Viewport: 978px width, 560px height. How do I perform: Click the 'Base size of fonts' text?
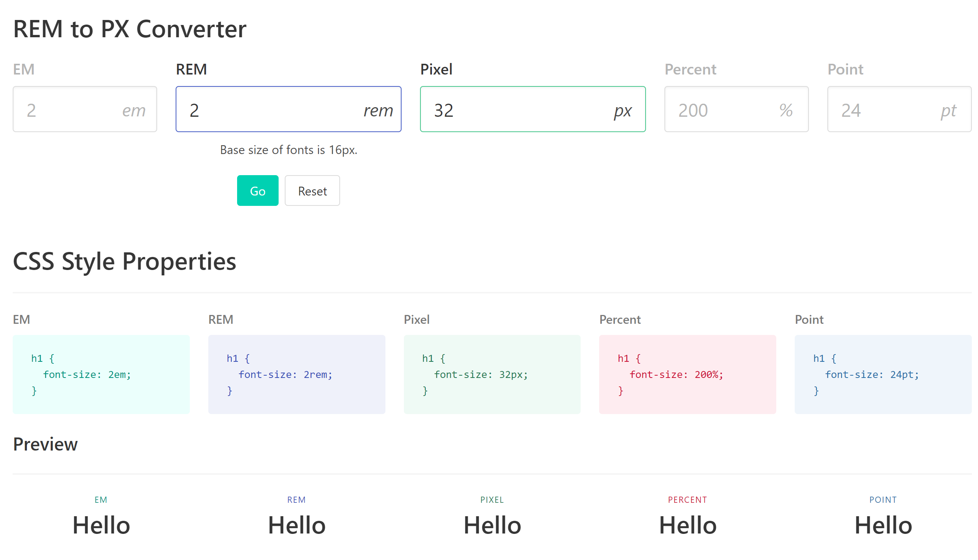click(289, 150)
